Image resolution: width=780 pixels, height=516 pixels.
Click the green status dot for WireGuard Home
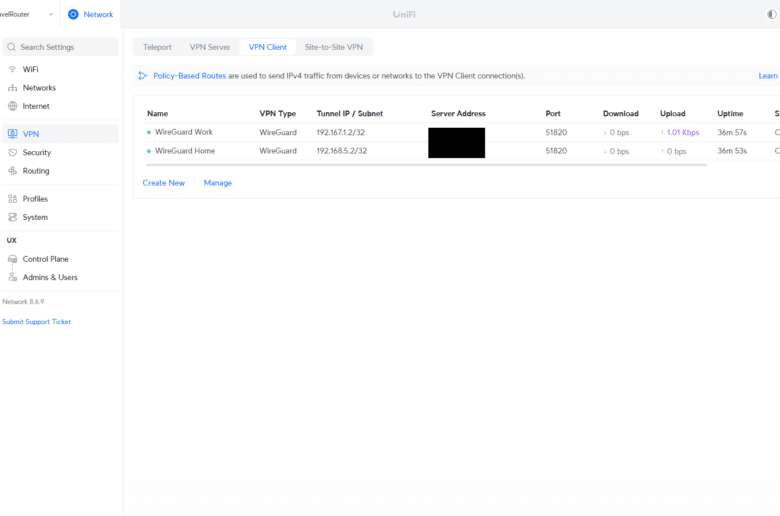[x=149, y=151]
